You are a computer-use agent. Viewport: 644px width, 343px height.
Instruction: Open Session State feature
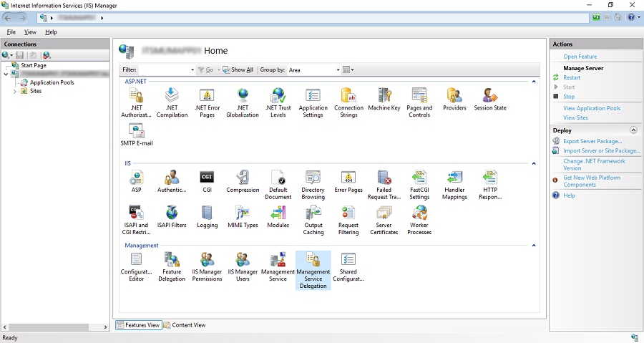pos(490,100)
